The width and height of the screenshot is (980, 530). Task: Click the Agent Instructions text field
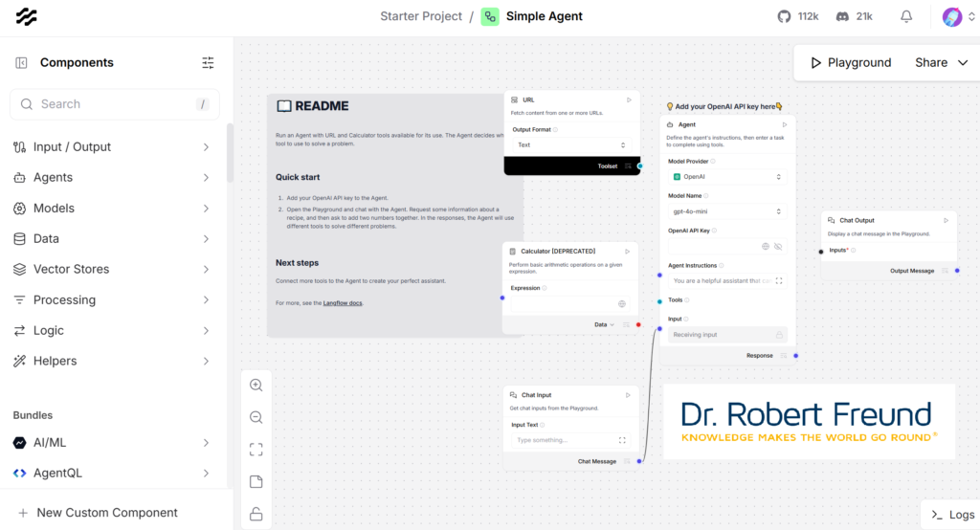(727, 280)
